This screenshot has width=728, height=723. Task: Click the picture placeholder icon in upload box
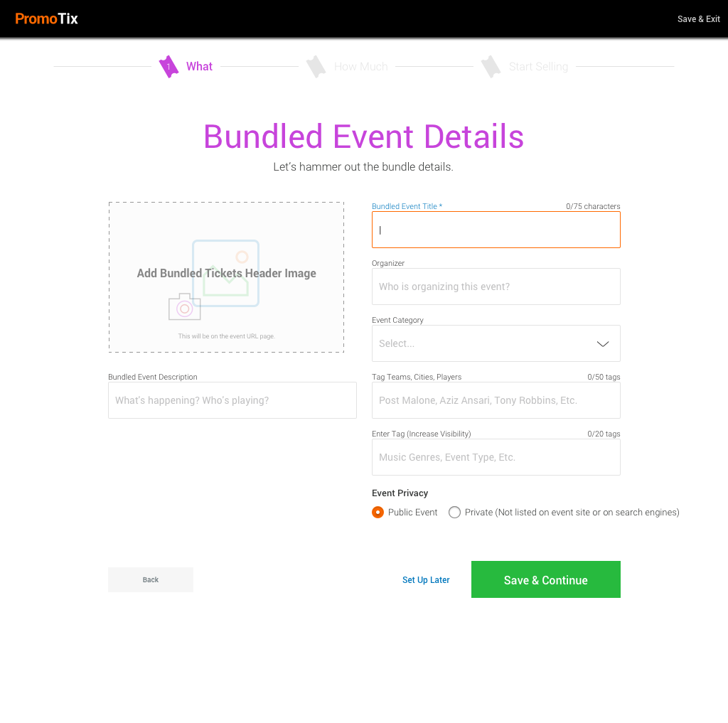tap(225, 273)
